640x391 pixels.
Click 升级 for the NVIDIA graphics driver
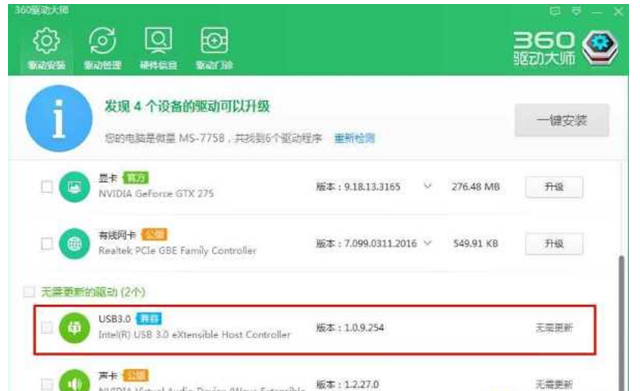coord(554,187)
